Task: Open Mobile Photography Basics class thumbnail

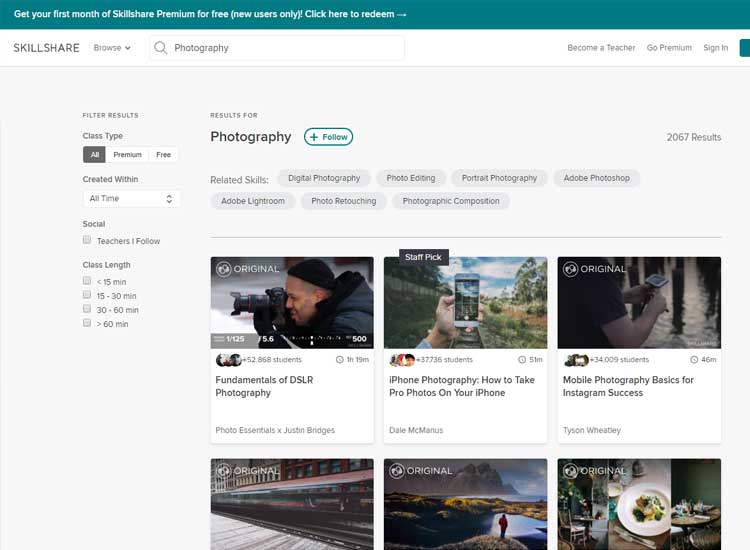Action: point(639,303)
